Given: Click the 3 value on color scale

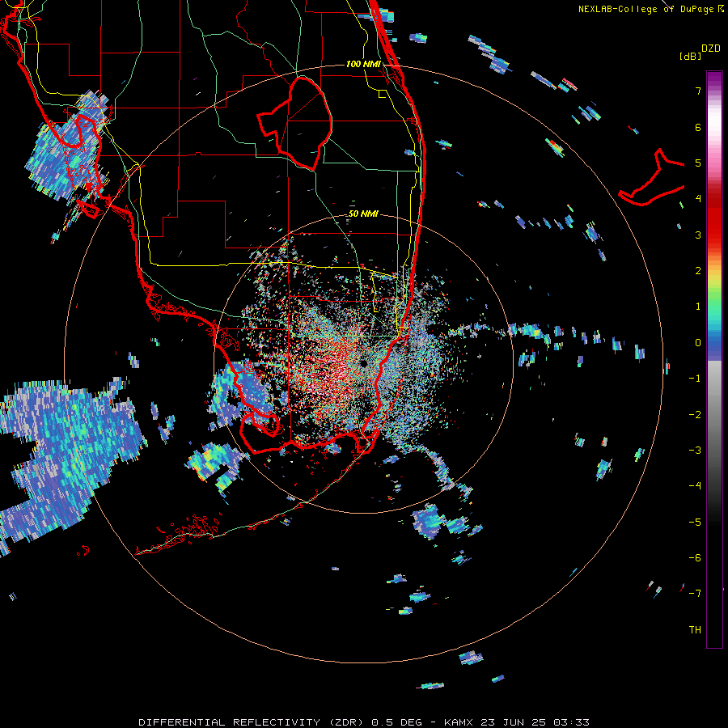Looking at the screenshot, I should pyautogui.click(x=698, y=235).
